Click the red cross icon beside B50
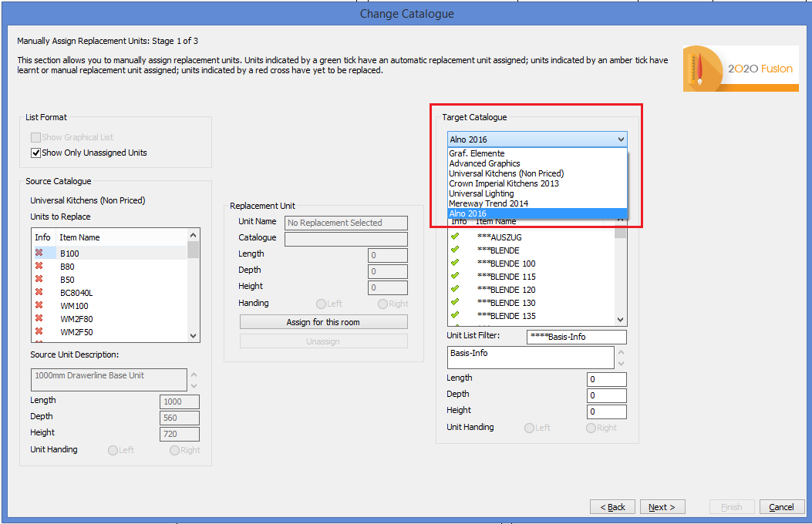Viewport: 812px width, 524px height. pos(39,279)
